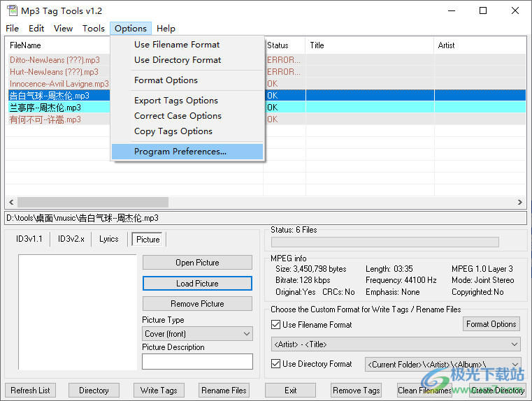This screenshot has height=401, width=532.
Task: Click the Load Picture button
Action: pos(197,284)
